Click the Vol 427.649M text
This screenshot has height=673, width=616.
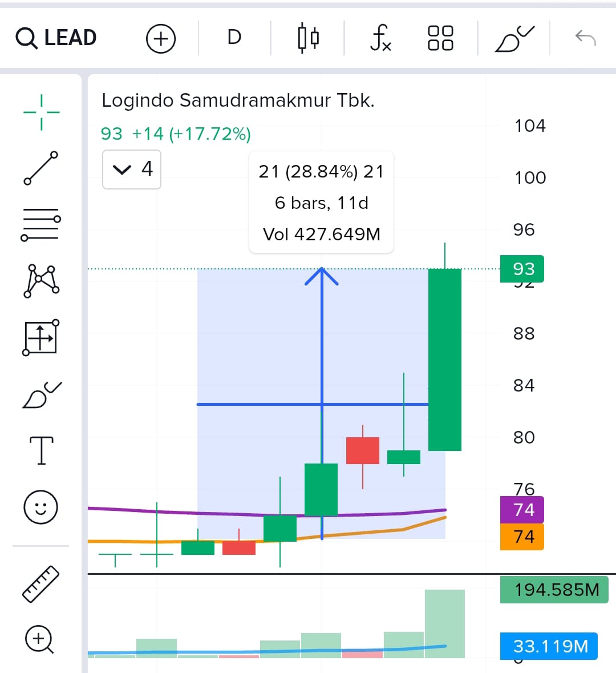coord(321,235)
